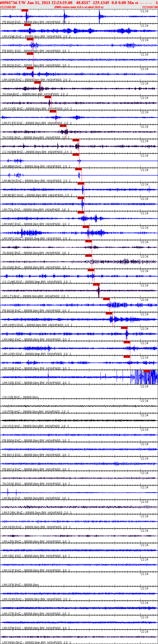The image size is (158, 644).
Task: Click the 'UW STW EHZ' station label
Action: click(x=12, y=628)
